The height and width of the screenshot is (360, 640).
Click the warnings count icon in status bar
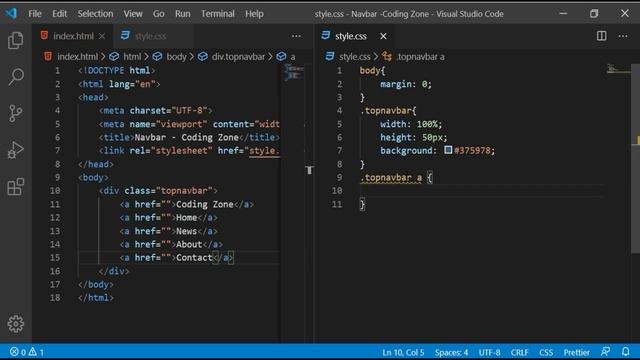point(36,351)
